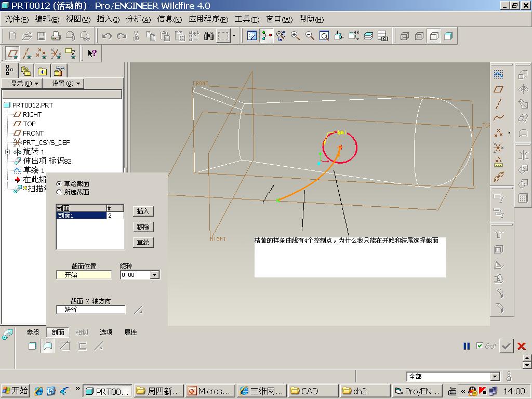Image resolution: width=532 pixels, height=399 pixels.
Task: Click the Save disk icon
Action: coord(41,36)
